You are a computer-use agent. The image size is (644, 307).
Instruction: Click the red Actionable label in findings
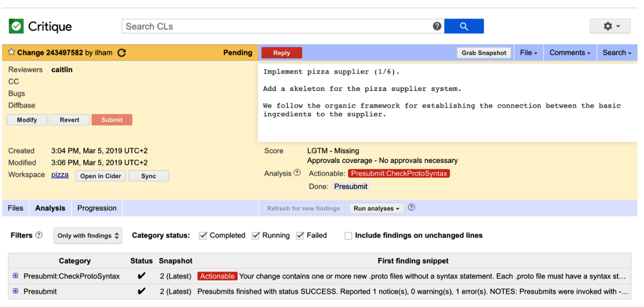pos(217,276)
